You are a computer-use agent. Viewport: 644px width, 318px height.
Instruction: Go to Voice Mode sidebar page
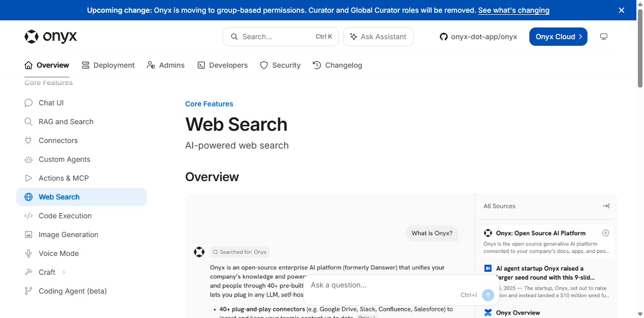(x=82, y=253)
